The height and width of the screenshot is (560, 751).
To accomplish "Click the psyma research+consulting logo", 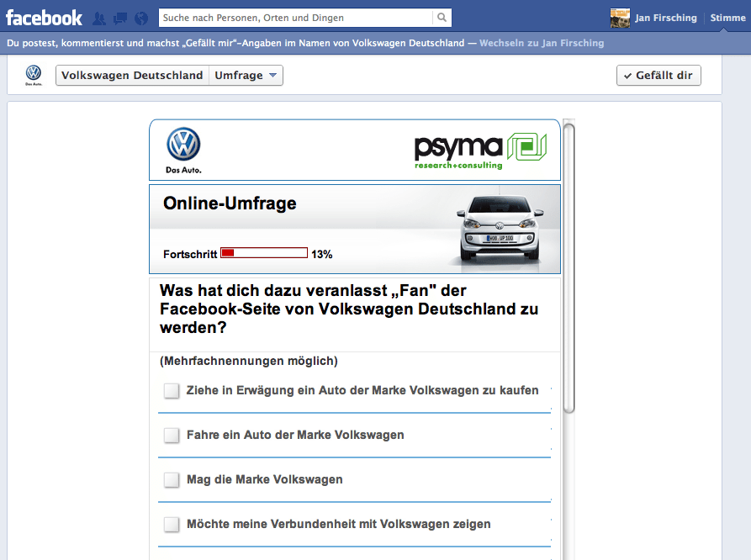I will 480,151.
